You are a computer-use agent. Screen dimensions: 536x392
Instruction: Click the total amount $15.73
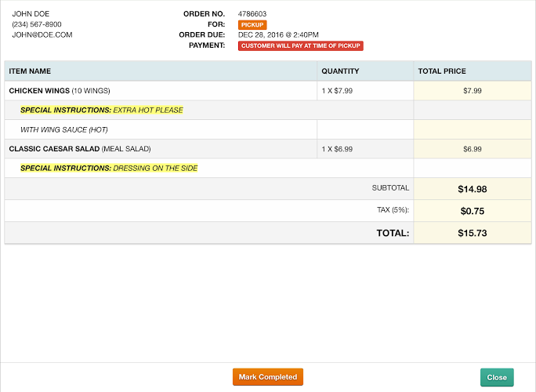click(x=473, y=233)
